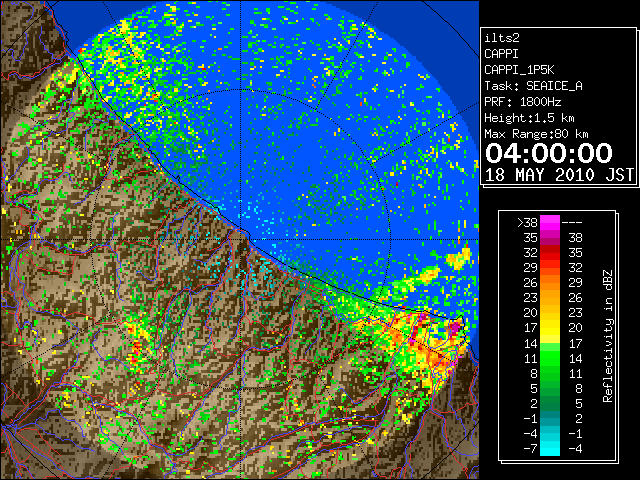Image resolution: width=640 pixels, height=480 pixels.
Task: Click the '>38' legend value
Action: click(x=527, y=223)
